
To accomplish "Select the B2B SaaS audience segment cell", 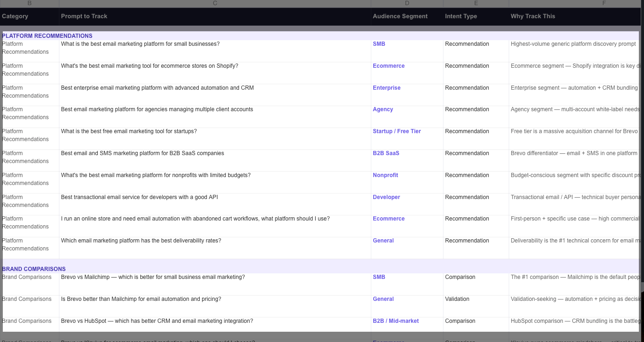I will point(407,161).
